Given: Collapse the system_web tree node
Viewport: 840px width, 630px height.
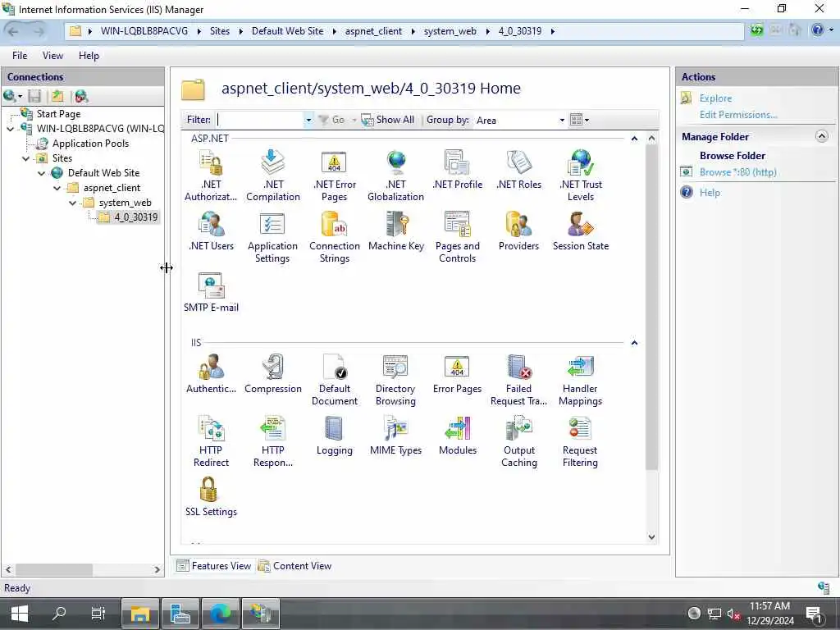Looking at the screenshot, I should [72, 203].
